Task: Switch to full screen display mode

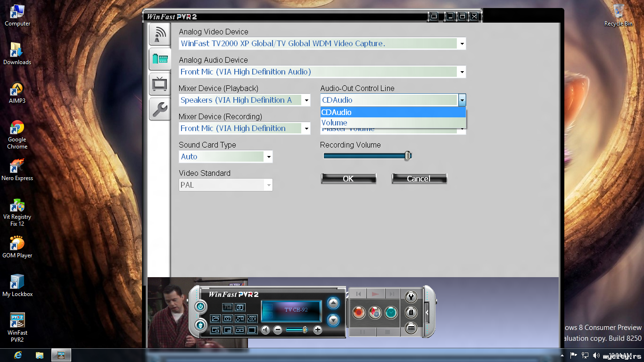Action: pyautogui.click(x=252, y=330)
